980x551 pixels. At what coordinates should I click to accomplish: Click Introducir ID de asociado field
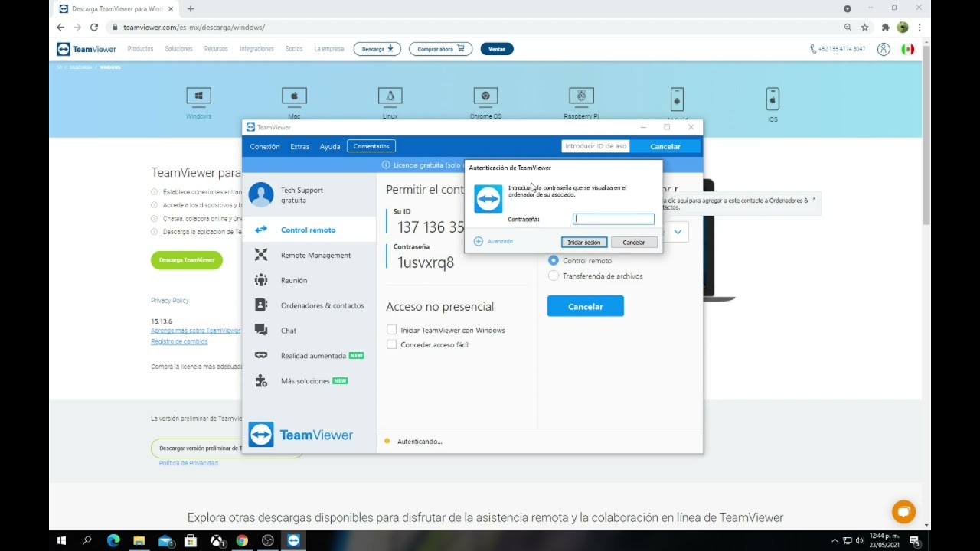(596, 146)
